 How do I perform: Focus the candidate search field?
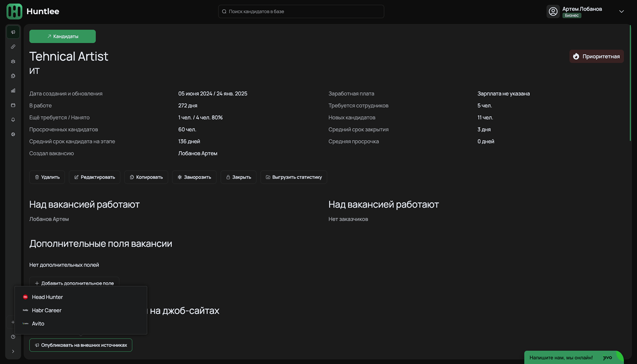301,11
